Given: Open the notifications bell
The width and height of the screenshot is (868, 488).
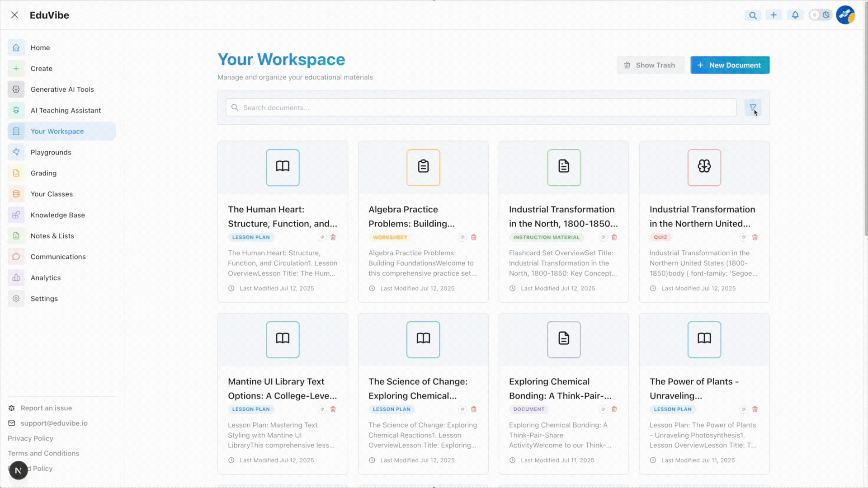Looking at the screenshot, I should (795, 15).
